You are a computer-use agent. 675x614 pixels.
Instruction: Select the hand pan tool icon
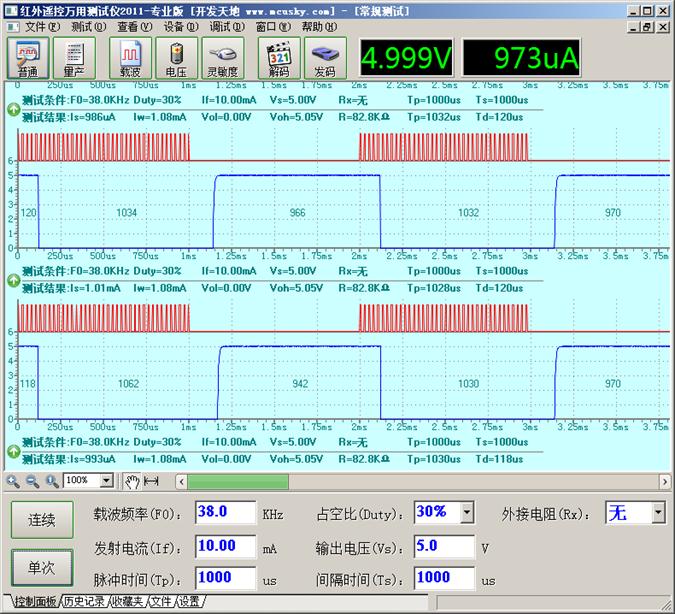pos(133,481)
